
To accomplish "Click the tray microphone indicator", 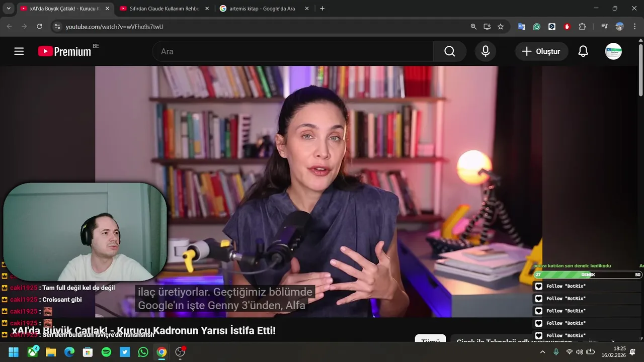I will point(556,352).
